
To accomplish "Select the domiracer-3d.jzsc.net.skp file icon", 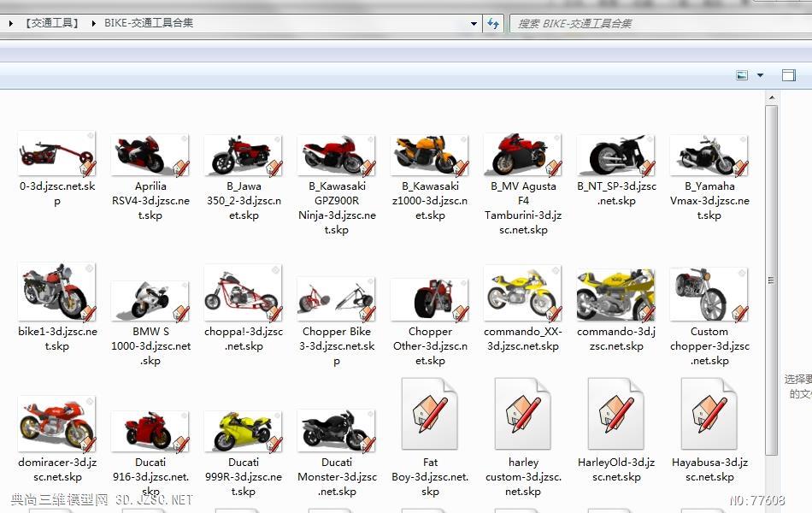I will coord(57,424).
